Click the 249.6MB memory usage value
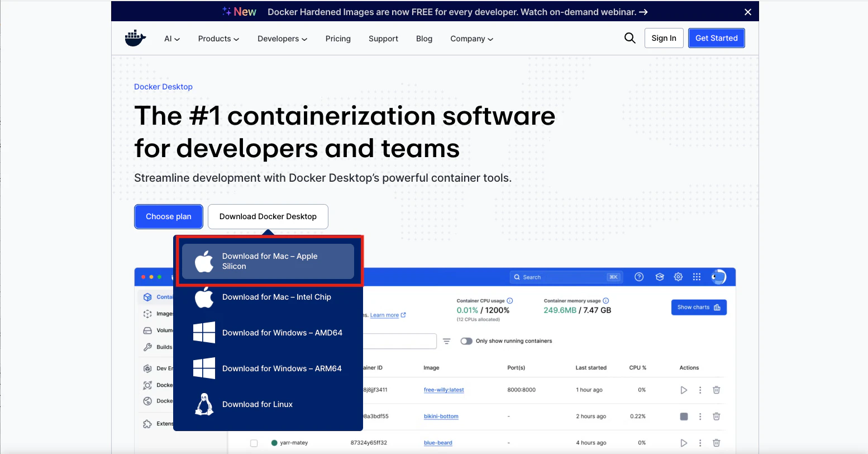The height and width of the screenshot is (454, 868). coord(560,310)
